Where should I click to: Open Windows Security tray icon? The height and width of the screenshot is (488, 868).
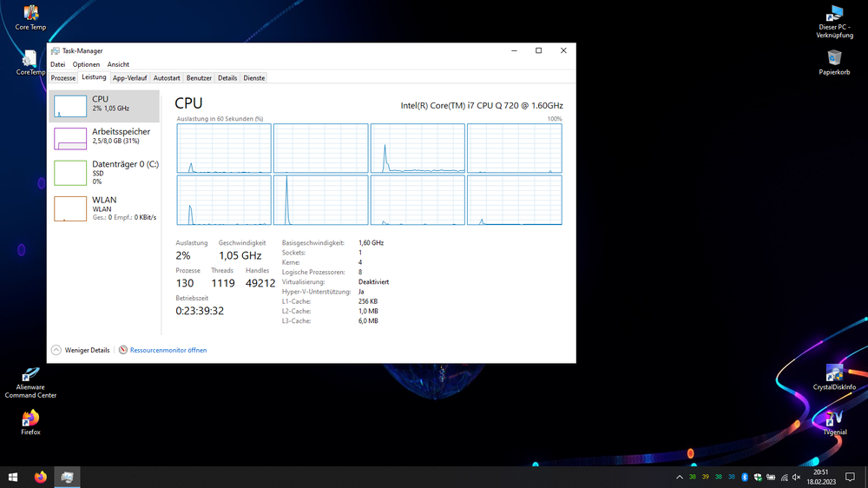757,477
